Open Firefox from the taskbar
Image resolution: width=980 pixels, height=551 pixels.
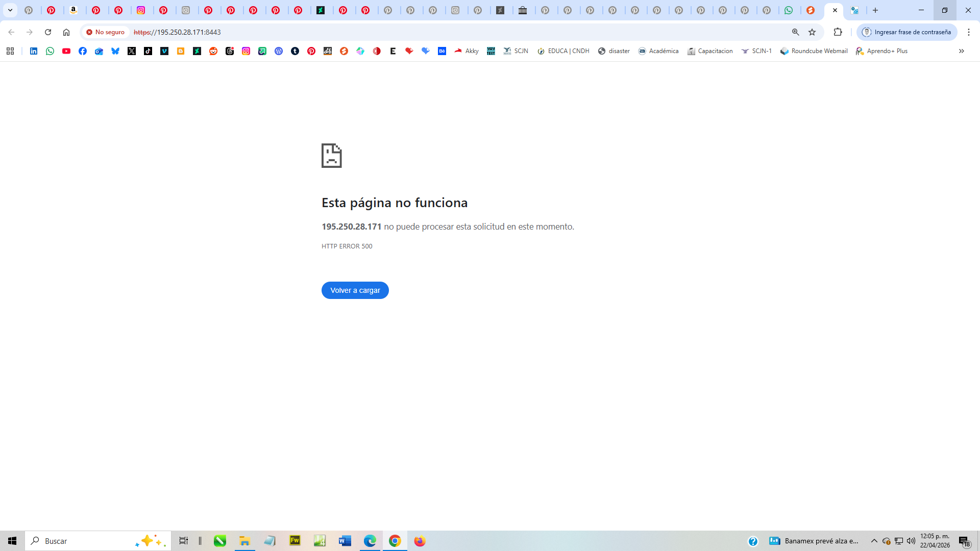click(420, 541)
